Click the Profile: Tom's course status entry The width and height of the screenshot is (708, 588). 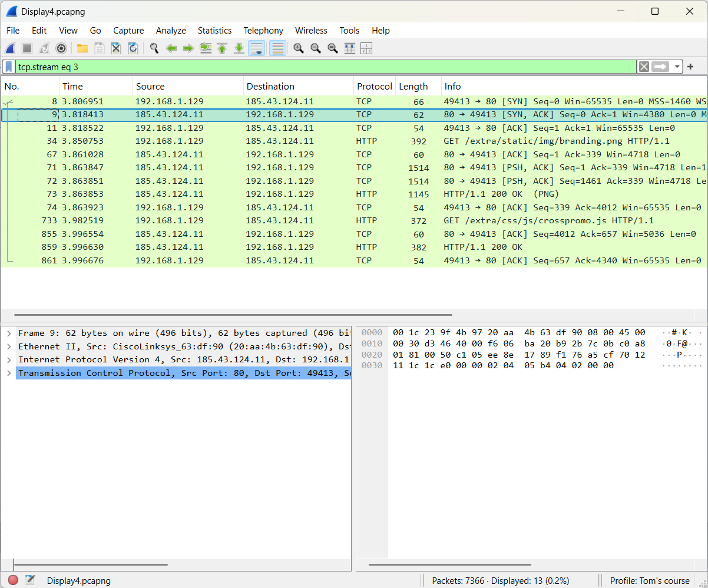650,581
